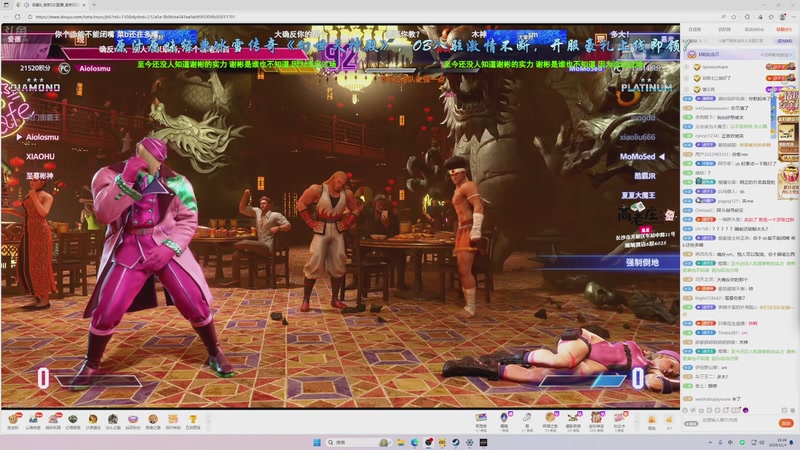Switch to the 钻粉 tab

[x=784, y=30]
